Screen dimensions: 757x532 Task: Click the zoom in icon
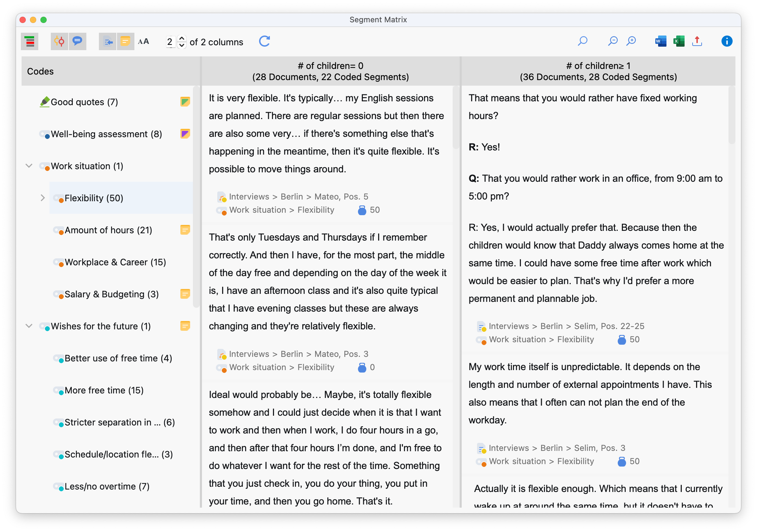coord(631,41)
